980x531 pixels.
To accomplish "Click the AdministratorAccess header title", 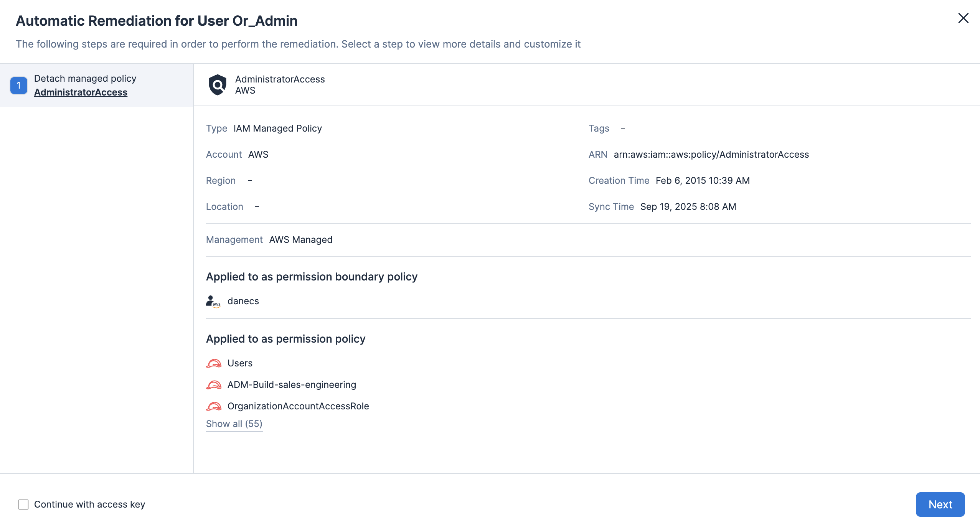I will point(280,79).
